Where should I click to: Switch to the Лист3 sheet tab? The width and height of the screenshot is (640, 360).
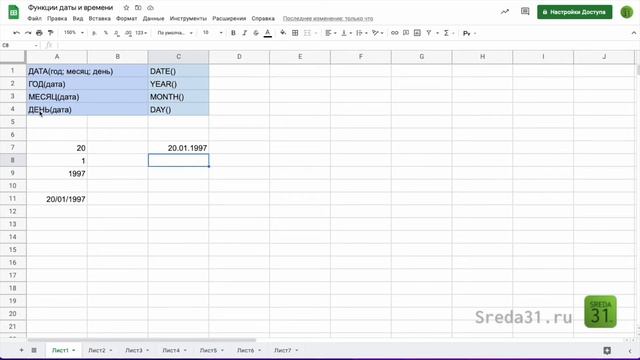(x=137, y=350)
